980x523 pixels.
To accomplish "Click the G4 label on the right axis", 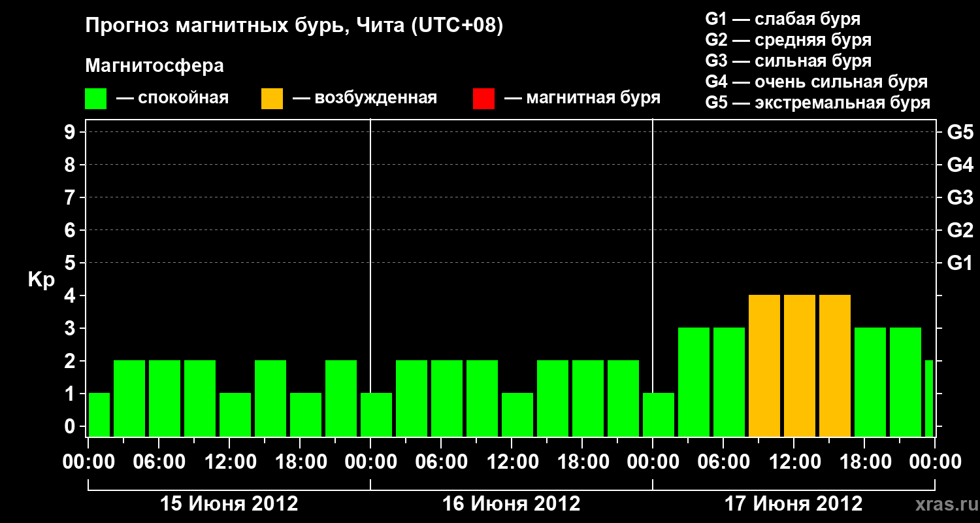I will click(x=960, y=165).
